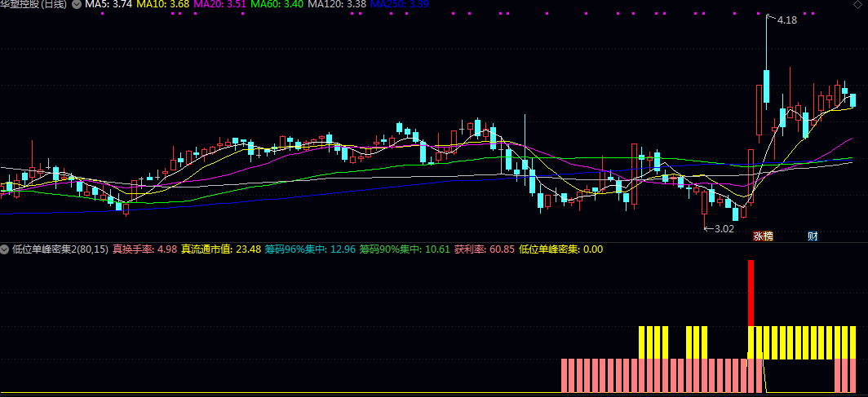Click the candlestick with the 4.18 high
The width and height of the screenshot is (868, 397).
[x=767, y=61]
